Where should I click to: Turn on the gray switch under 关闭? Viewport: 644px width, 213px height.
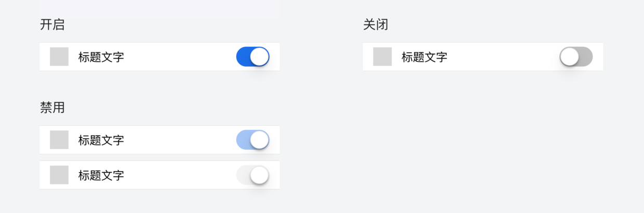[576, 57]
